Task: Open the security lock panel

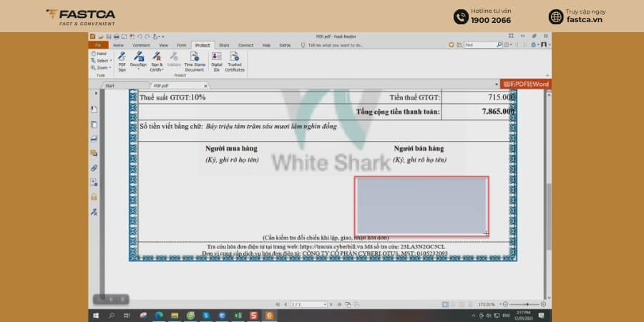Action: click(94, 197)
